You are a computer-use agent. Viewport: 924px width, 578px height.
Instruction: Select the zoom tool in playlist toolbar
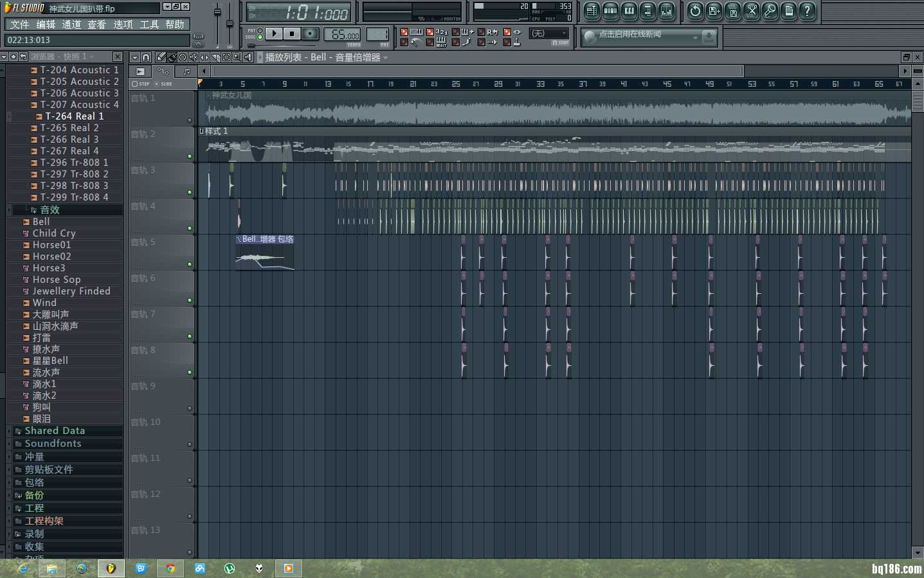(x=237, y=57)
